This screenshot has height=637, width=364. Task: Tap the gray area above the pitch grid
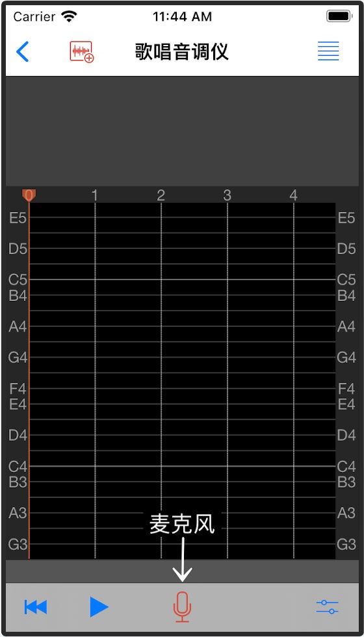(182, 131)
